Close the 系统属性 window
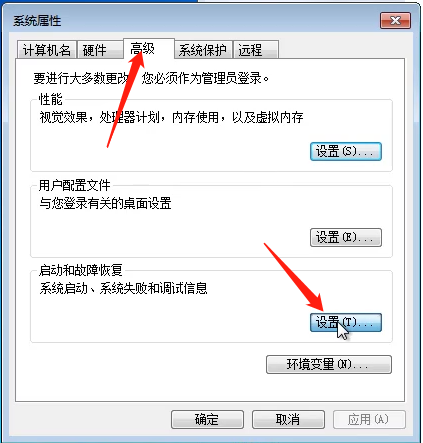This screenshot has height=443, width=423. (x=395, y=21)
